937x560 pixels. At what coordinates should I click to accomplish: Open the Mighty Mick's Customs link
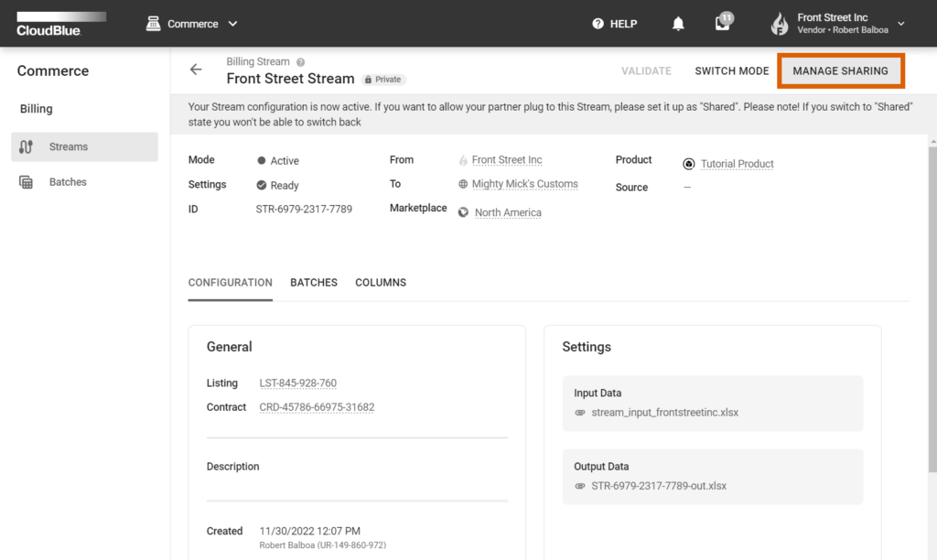pos(524,184)
